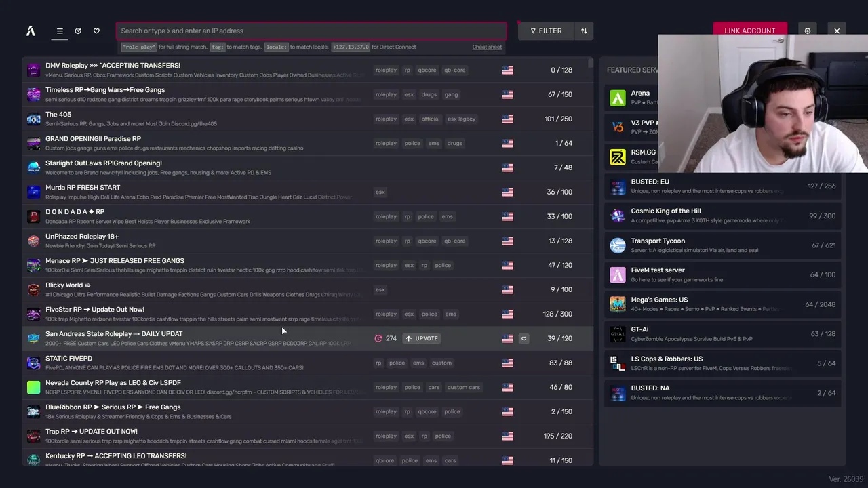Click the Transport Tycoon server icon

617,245
